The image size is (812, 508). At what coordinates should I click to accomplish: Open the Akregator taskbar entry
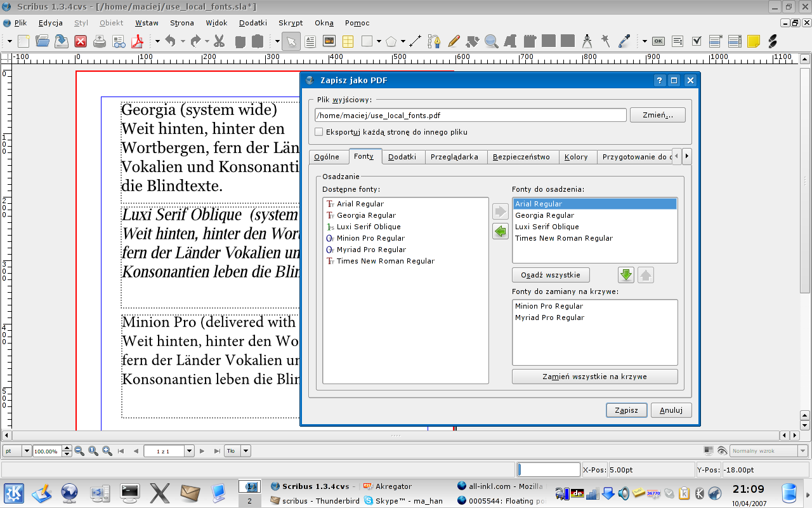[393, 486]
